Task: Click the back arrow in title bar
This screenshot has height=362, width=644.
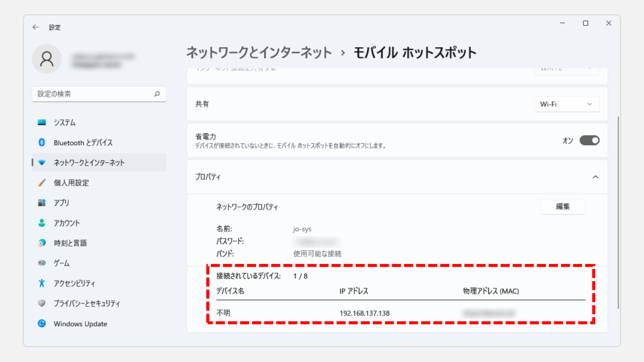Action: click(36, 28)
